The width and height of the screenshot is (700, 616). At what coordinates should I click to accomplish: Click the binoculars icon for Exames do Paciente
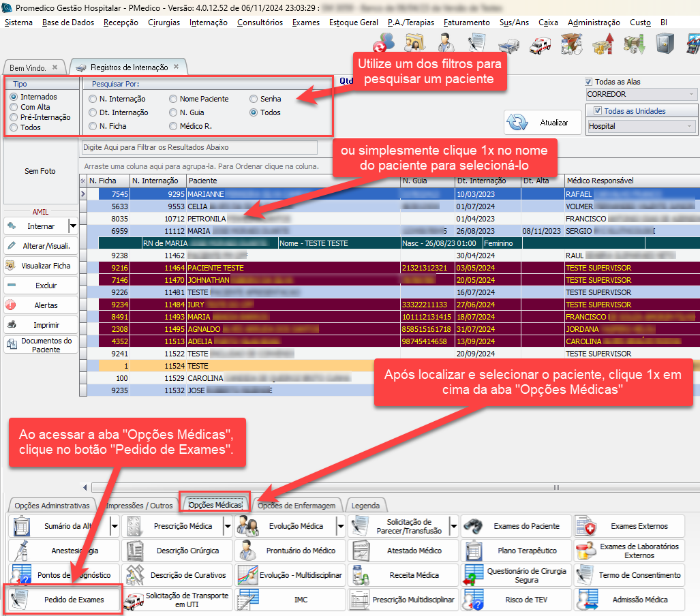(474, 526)
